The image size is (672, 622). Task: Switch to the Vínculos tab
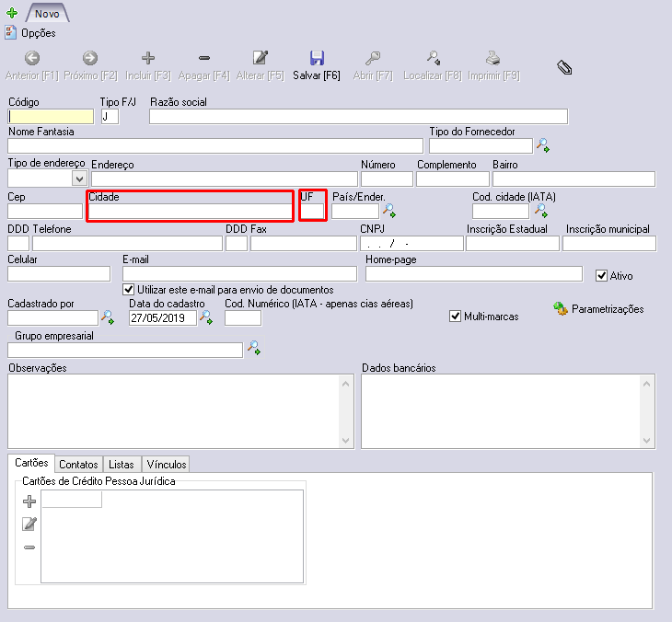(x=167, y=465)
